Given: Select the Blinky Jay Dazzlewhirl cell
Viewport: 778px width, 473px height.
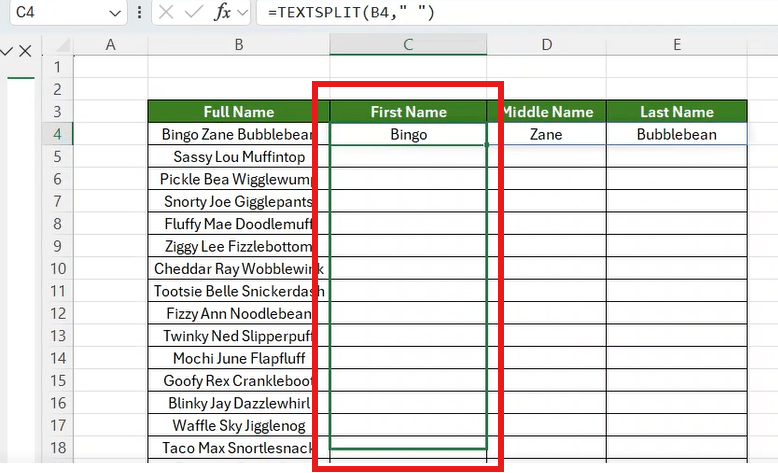Looking at the screenshot, I should pyautogui.click(x=239, y=403).
